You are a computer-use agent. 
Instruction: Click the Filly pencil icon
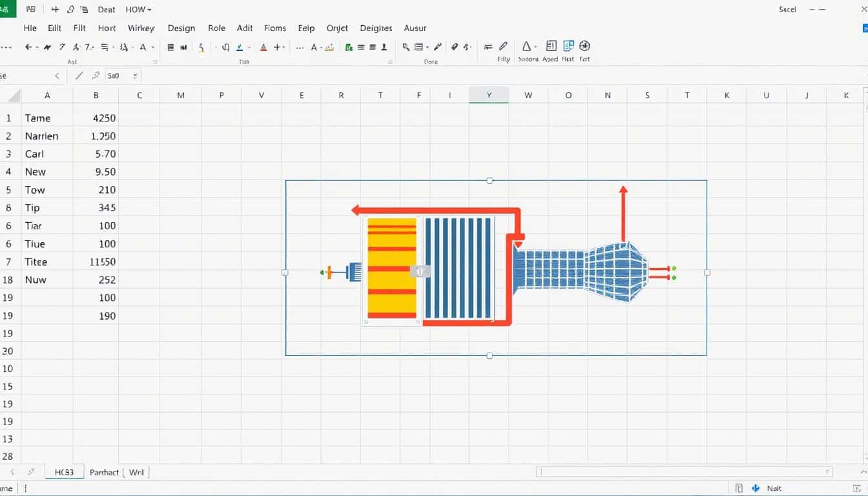[x=503, y=46]
